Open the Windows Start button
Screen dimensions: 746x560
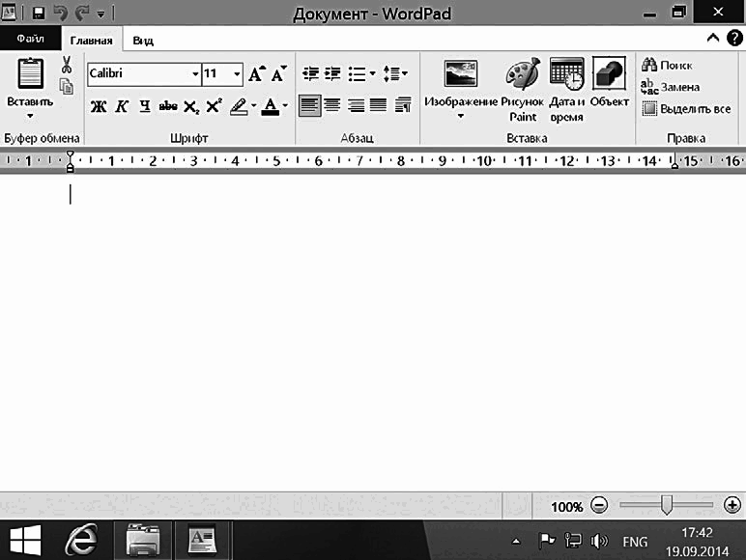(25, 541)
